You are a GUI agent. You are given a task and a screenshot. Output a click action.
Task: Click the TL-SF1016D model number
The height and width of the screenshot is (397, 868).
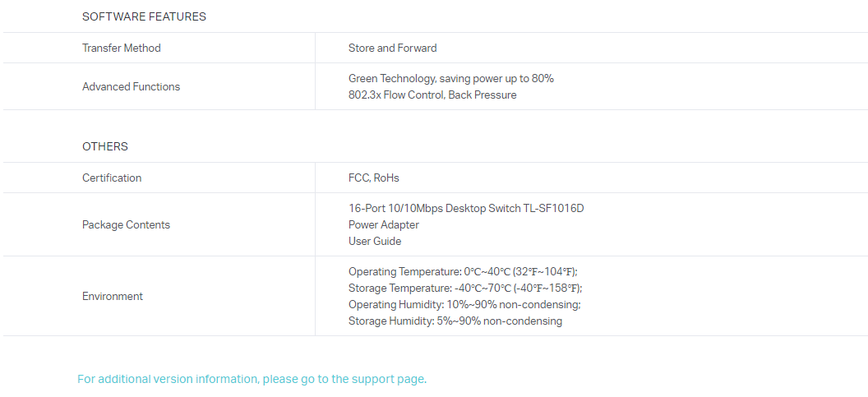tap(553, 208)
